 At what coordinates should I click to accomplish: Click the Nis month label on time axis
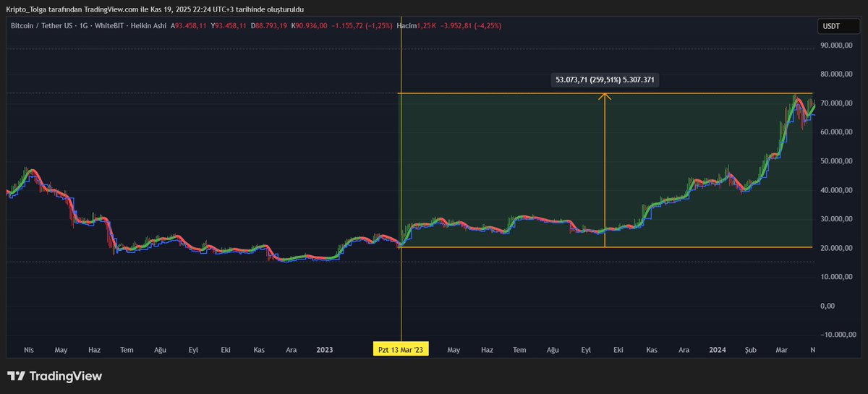pos(29,350)
